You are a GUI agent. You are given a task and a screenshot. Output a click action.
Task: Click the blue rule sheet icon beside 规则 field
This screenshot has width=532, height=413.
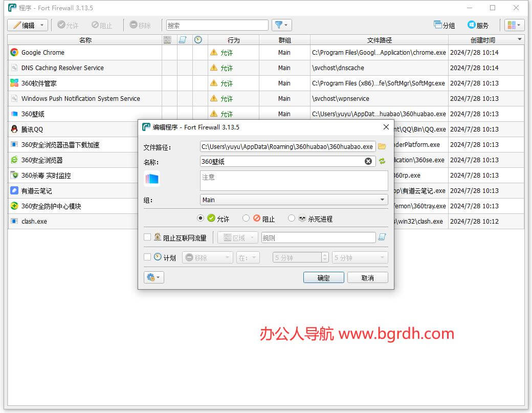382,237
